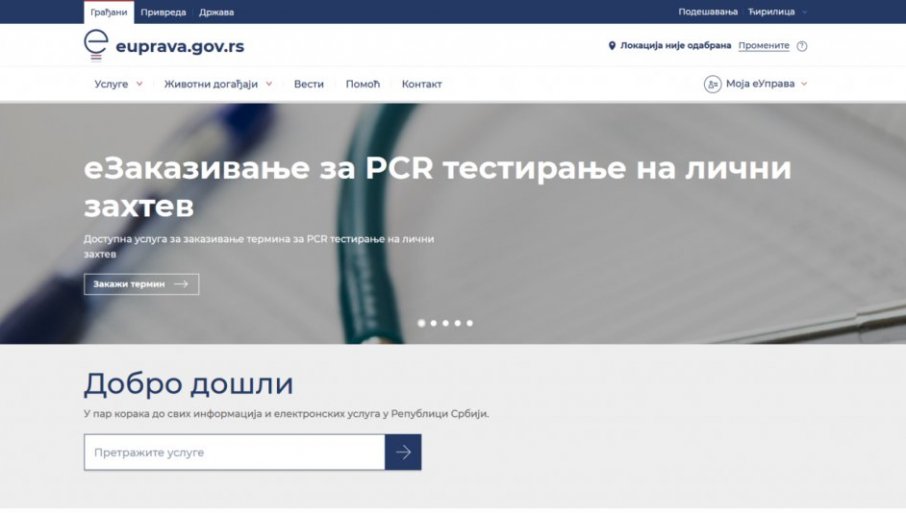Expand the Животни догађаји dropdown
The width and height of the screenshot is (906, 513).
(x=218, y=84)
